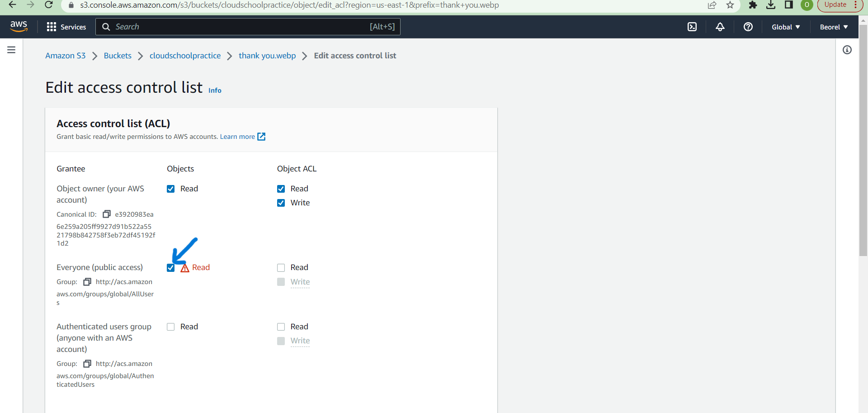Open the Beorel account dropdown
The height and width of the screenshot is (413, 868).
(x=834, y=27)
